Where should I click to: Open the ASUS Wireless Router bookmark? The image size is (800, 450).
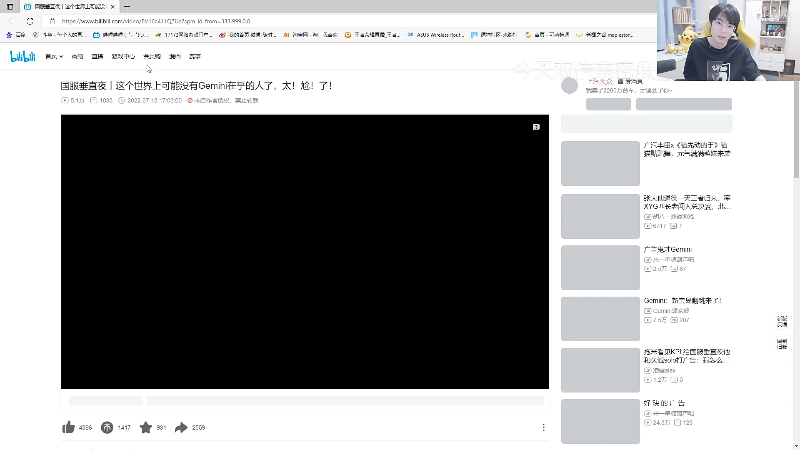pos(435,35)
